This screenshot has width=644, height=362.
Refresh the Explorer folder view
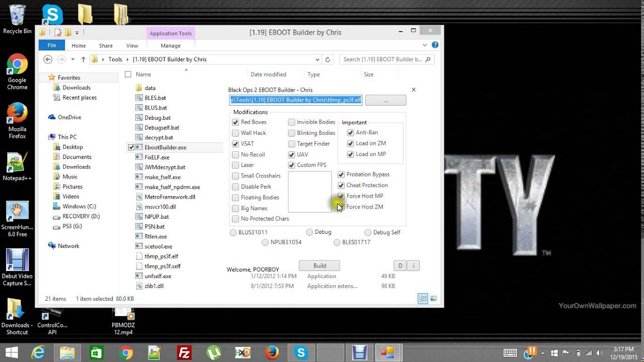(328, 59)
